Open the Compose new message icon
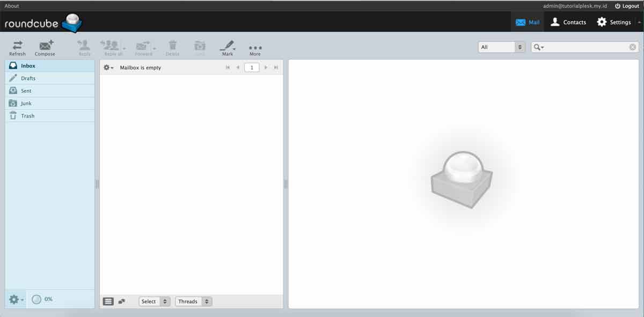 click(45, 47)
